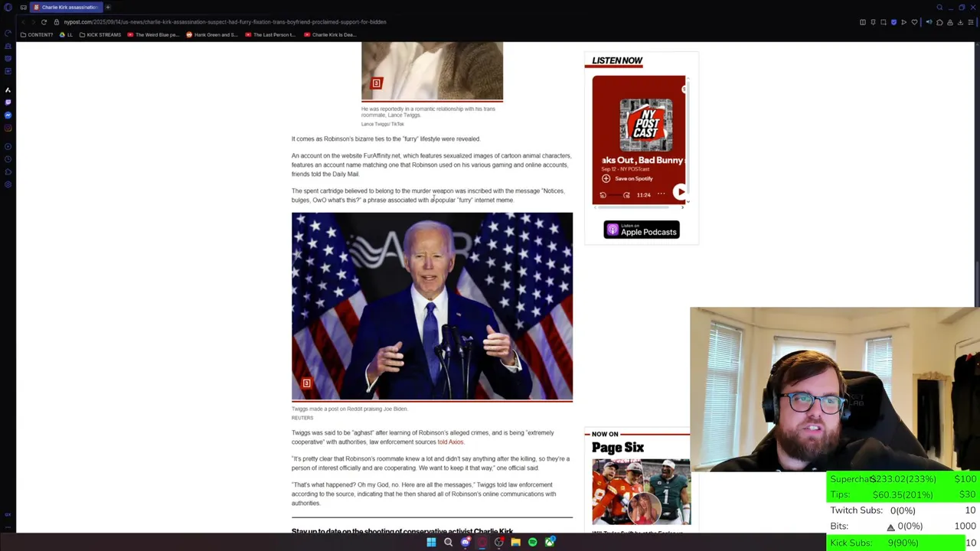Click the LISTEN NOW heading
The height and width of the screenshot is (551, 980).
[x=617, y=60]
